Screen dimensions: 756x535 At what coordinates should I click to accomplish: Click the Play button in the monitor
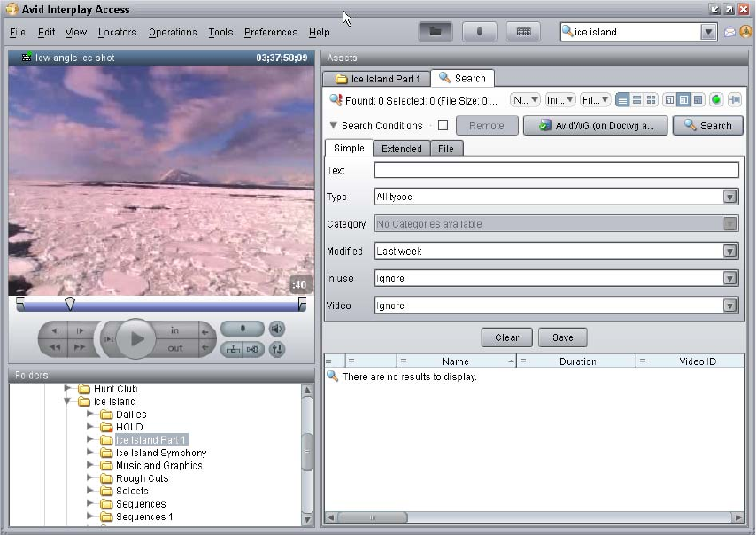135,338
